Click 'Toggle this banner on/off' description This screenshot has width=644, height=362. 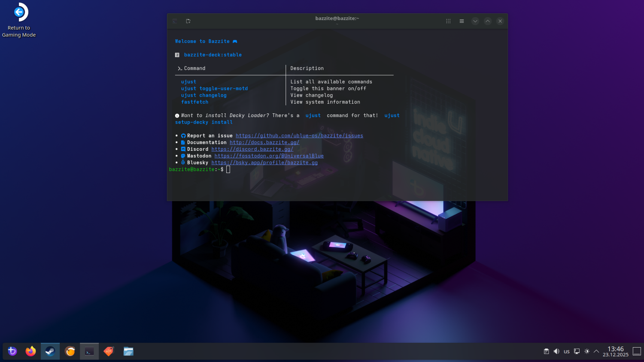[328, 88]
